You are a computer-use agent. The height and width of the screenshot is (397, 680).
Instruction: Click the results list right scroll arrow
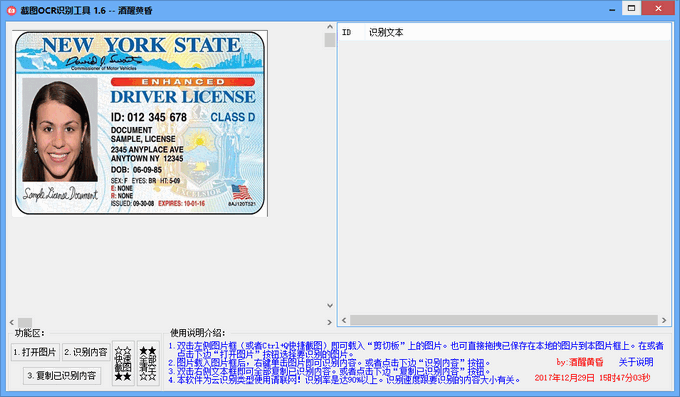point(664,320)
